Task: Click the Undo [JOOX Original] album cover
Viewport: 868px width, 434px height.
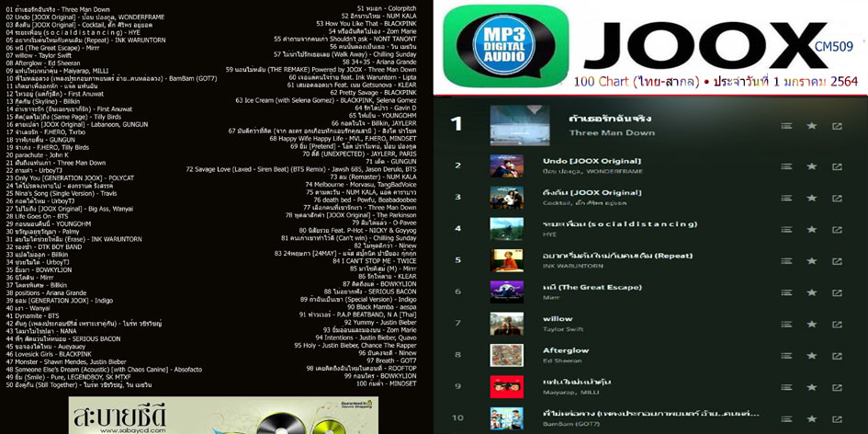Action: pyautogui.click(x=506, y=166)
